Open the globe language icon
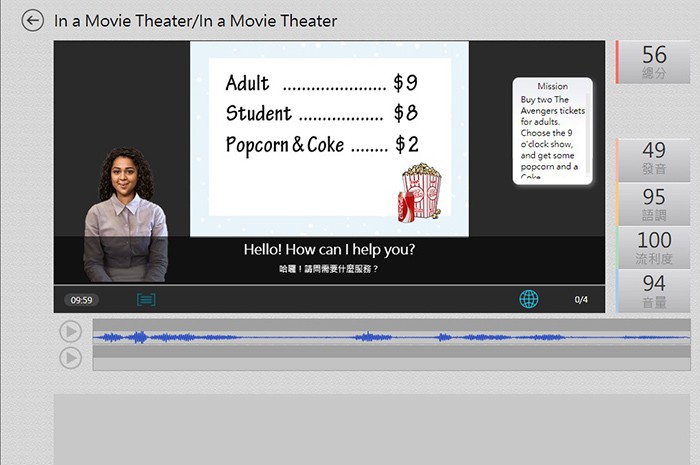Viewport: 700px width, 465px height. tap(529, 299)
